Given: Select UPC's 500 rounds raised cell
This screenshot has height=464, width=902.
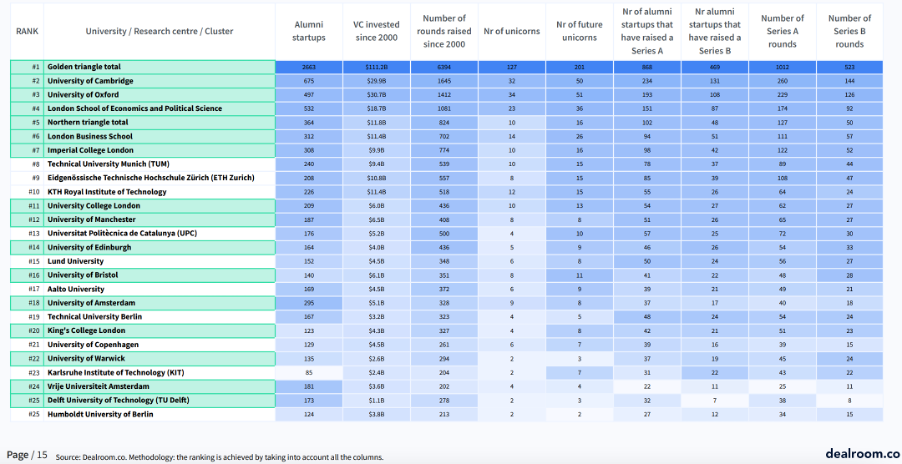Looking at the screenshot, I should [x=444, y=233].
